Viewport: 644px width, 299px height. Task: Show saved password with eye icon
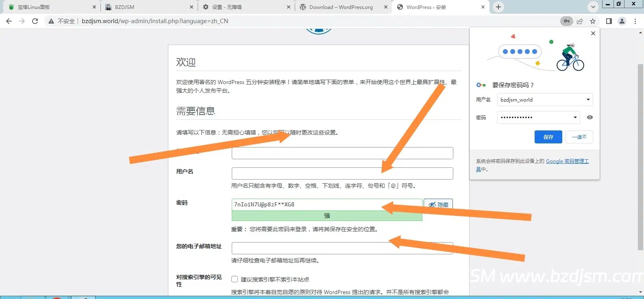pos(590,117)
